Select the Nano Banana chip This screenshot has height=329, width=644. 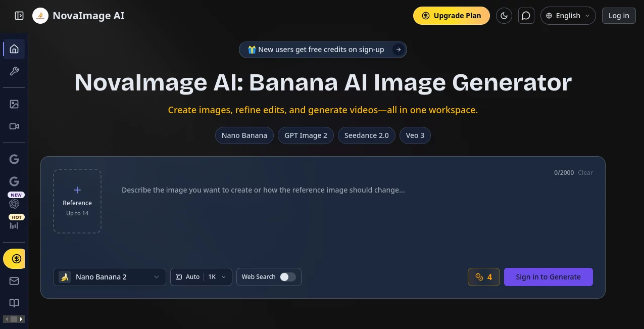pyautogui.click(x=244, y=135)
